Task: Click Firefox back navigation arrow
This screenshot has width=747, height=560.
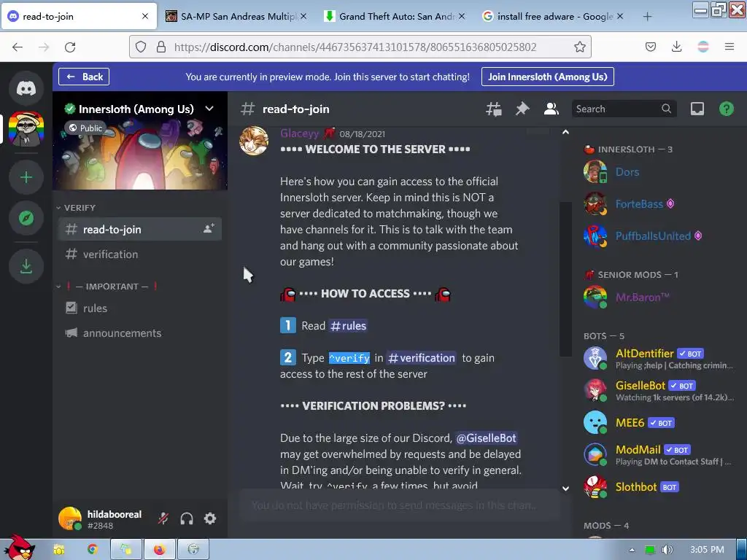Action: coord(18,47)
